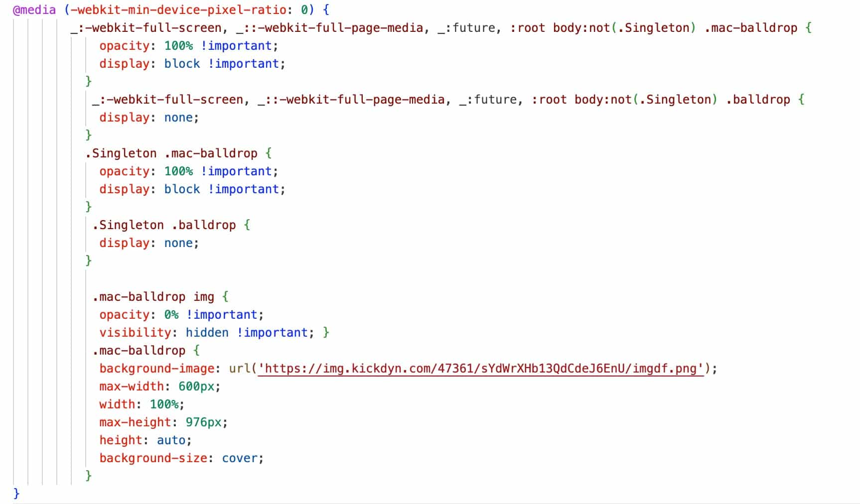Click 'url(' function text
The height and width of the screenshot is (504, 860).
pyautogui.click(x=243, y=369)
